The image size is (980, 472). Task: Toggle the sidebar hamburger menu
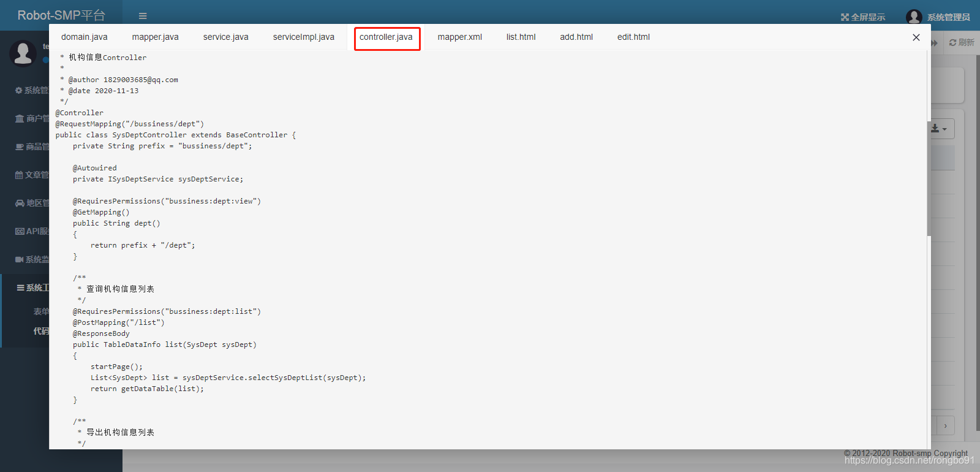[x=143, y=16]
